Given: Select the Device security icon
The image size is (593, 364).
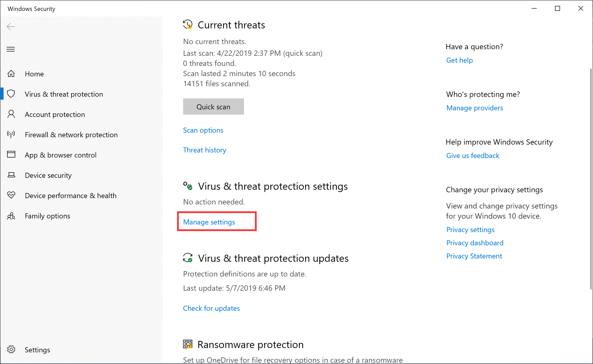Looking at the screenshot, I should click(x=11, y=175).
